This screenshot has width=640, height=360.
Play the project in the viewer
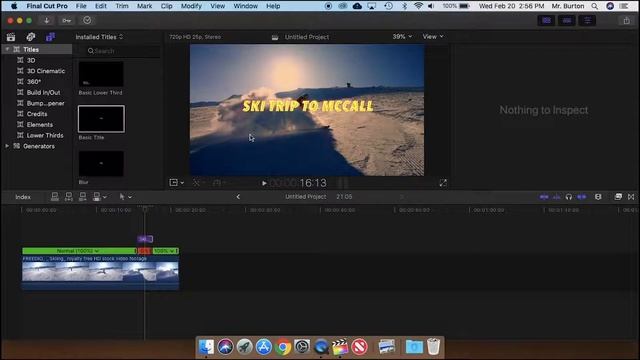(264, 183)
